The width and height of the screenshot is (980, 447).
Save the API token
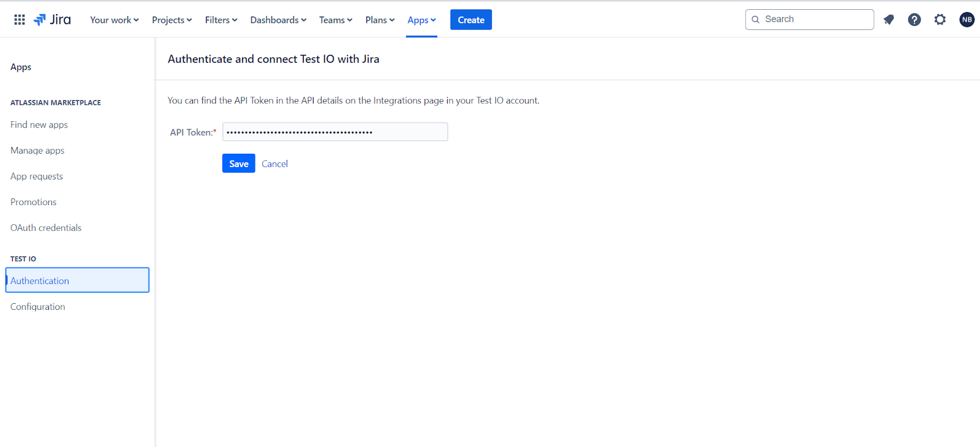point(239,163)
